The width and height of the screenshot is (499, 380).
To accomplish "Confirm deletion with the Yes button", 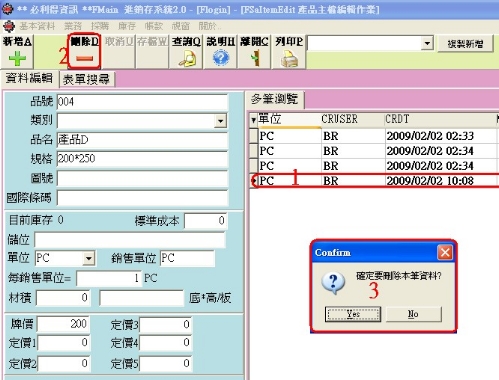I will tap(353, 314).
